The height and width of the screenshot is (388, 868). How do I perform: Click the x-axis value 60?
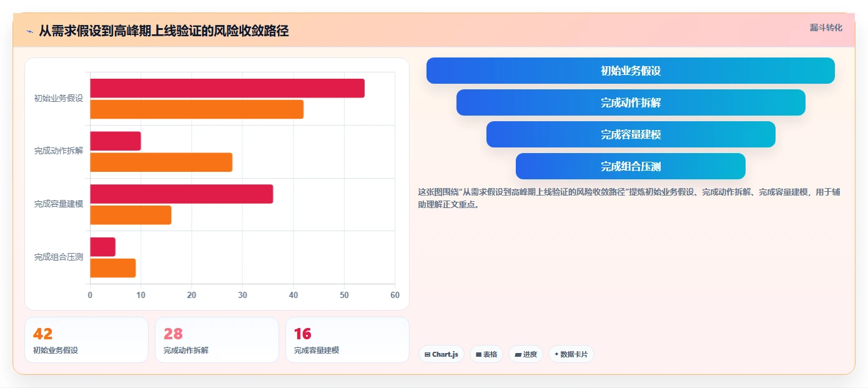coord(394,295)
